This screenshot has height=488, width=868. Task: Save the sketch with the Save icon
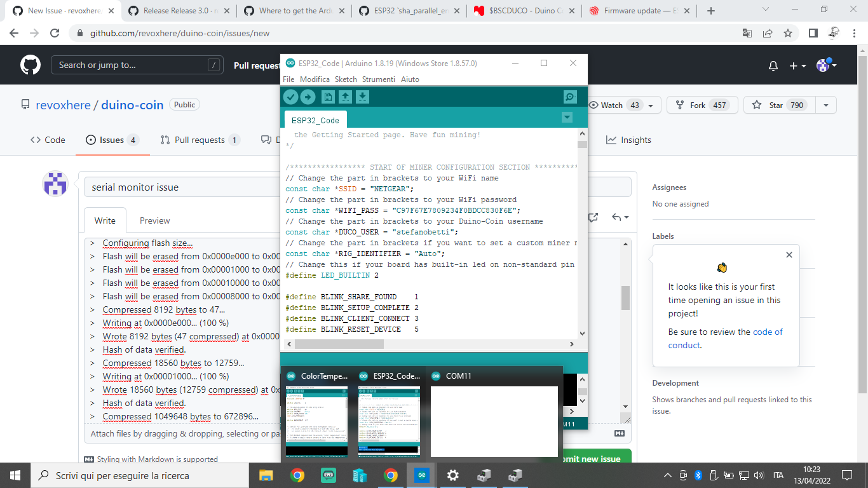click(362, 97)
